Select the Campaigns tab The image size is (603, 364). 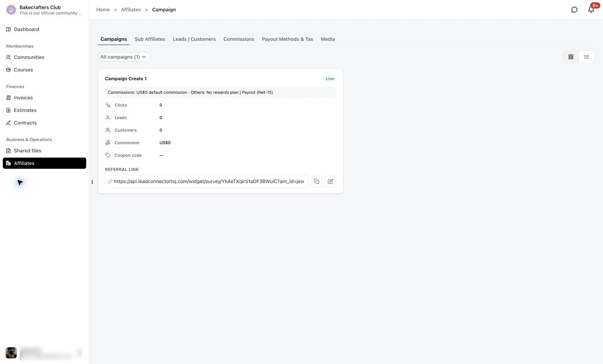coord(114,39)
